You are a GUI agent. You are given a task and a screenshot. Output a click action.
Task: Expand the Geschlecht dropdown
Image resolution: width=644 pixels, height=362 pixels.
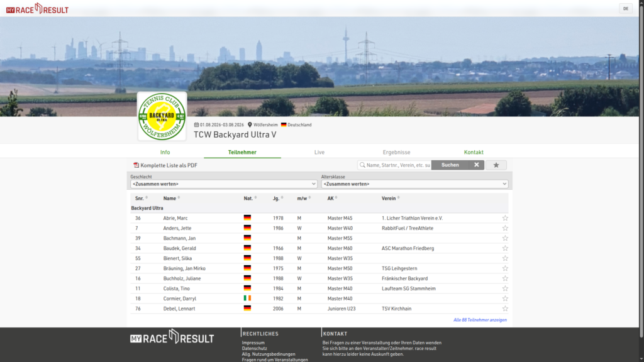[x=224, y=184]
